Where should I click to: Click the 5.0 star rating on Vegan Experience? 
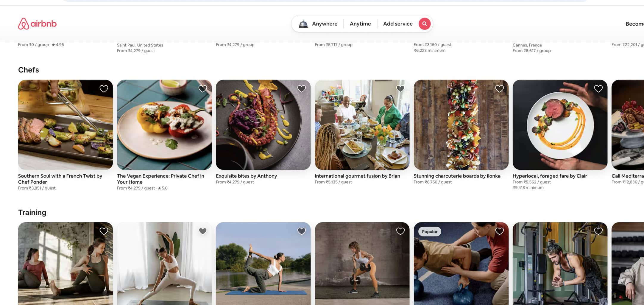pos(163,188)
